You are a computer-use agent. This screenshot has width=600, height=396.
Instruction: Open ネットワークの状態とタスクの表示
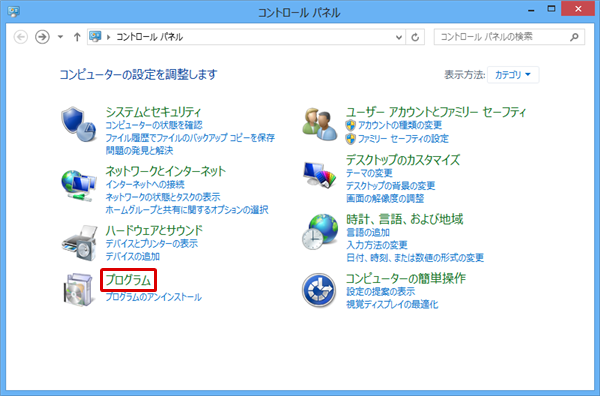click(163, 197)
